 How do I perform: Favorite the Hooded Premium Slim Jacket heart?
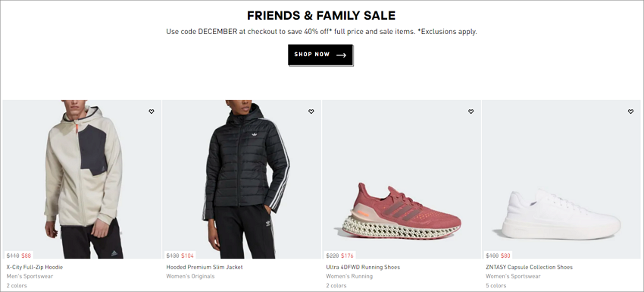(x=311, y=111)
